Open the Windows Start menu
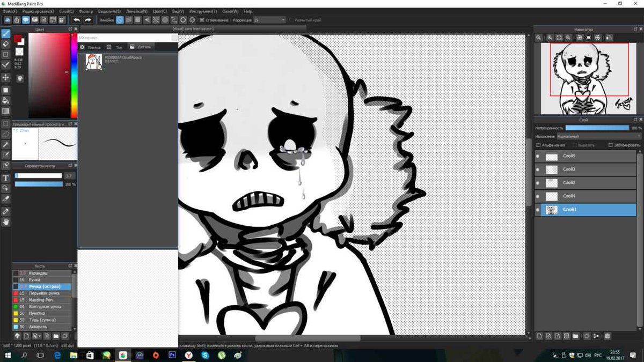 [8, 355]
